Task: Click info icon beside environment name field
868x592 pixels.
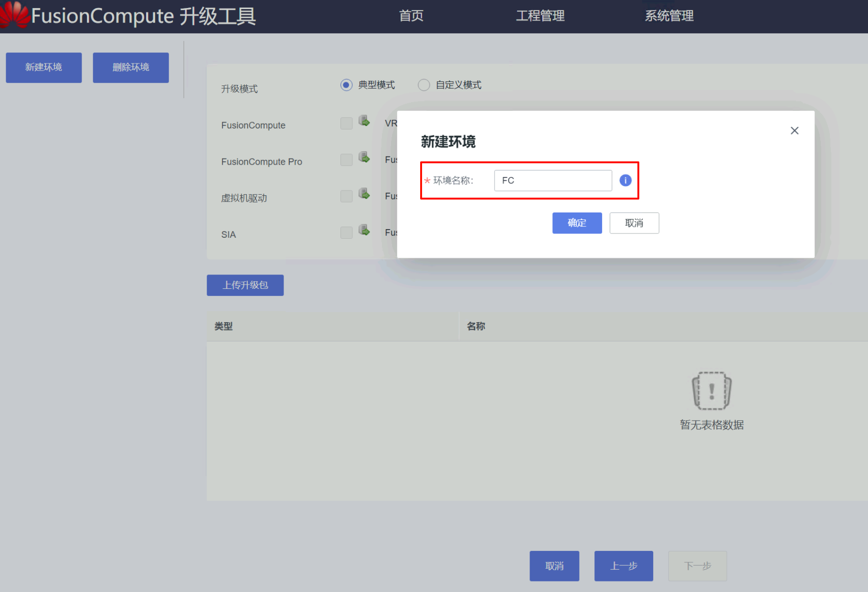Action: pos(625,180)
